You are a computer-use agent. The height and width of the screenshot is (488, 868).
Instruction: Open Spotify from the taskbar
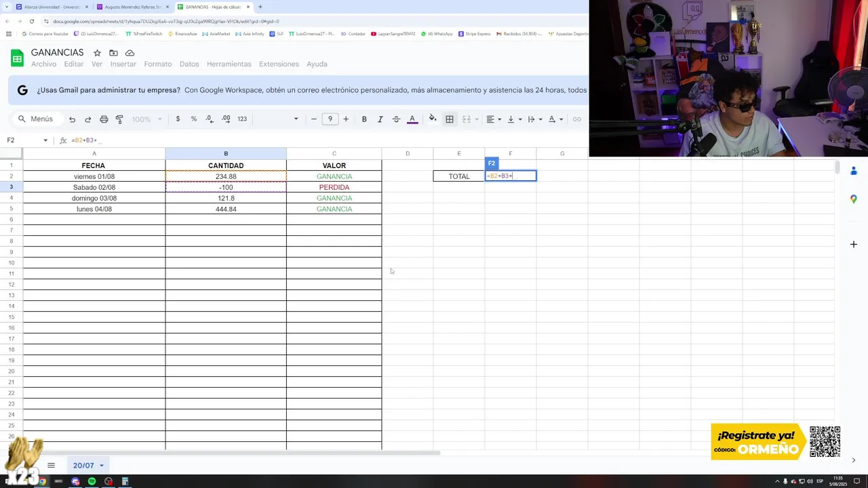(x=92, y=481)
